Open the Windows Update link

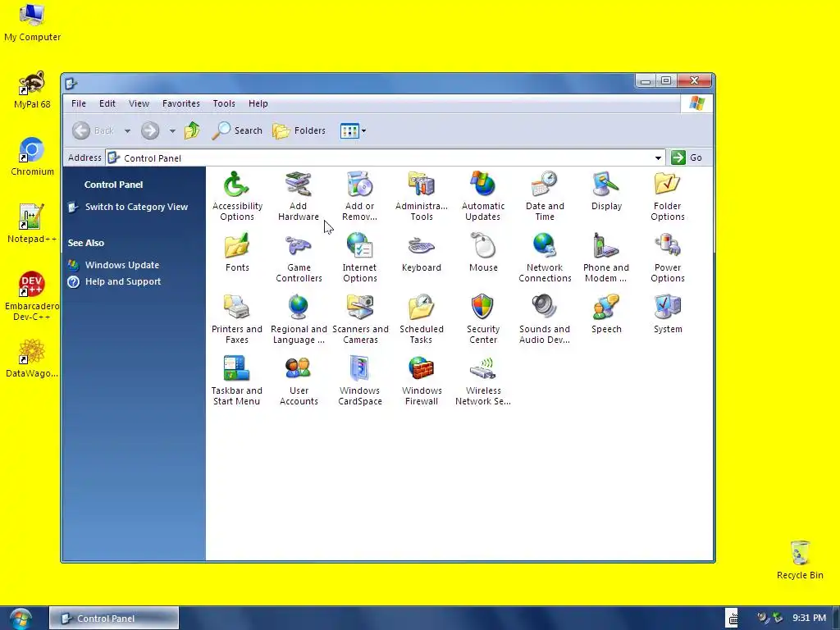(121, 265)
